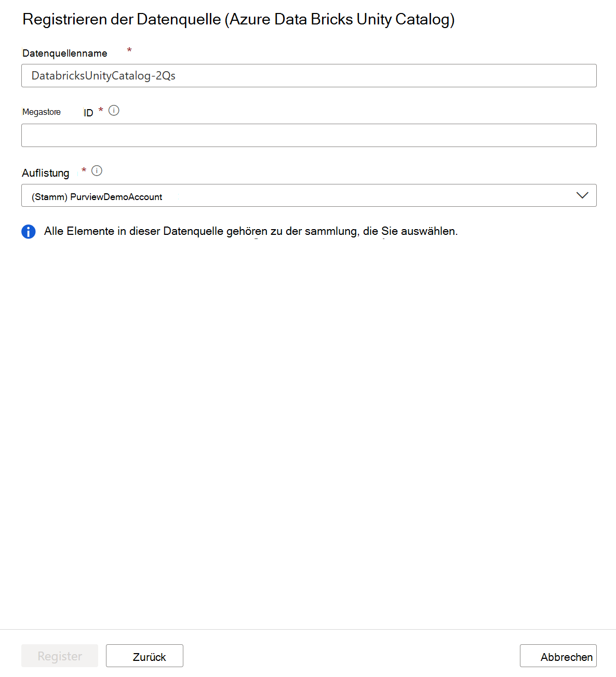Click the note icon before the Sammlung hint

(29, 231)
